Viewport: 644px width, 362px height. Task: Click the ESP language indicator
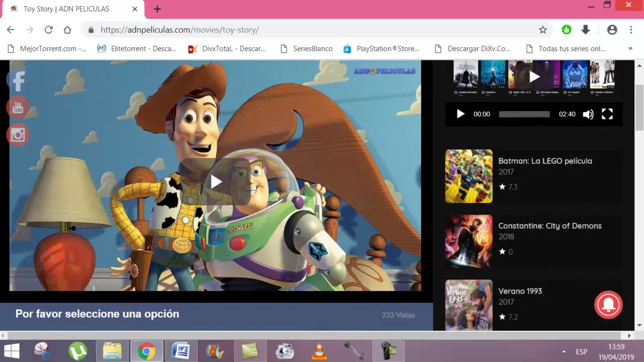point(582,351)
